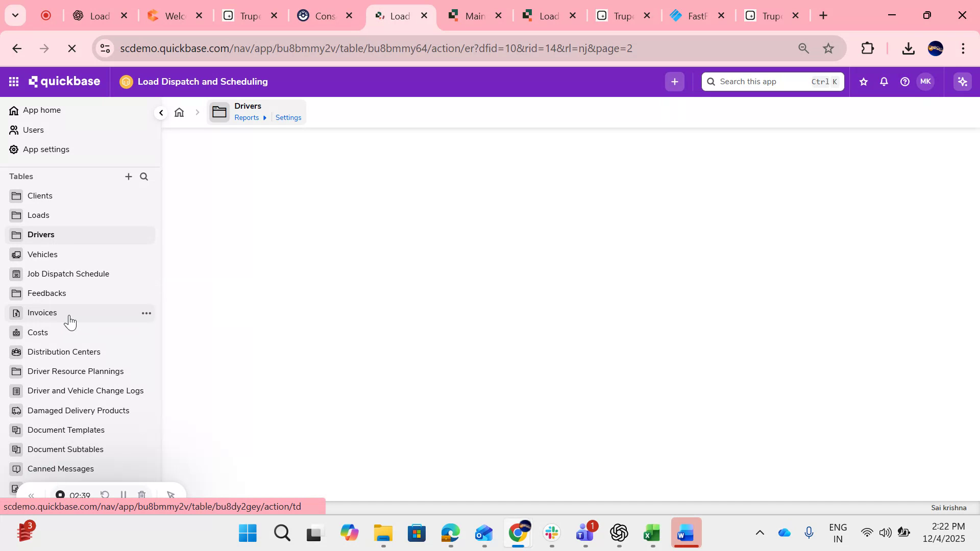The image size is (980, 551).
Task: Click the purple plus button to create new
Action: pyautogui.click(x=674, y=82)
